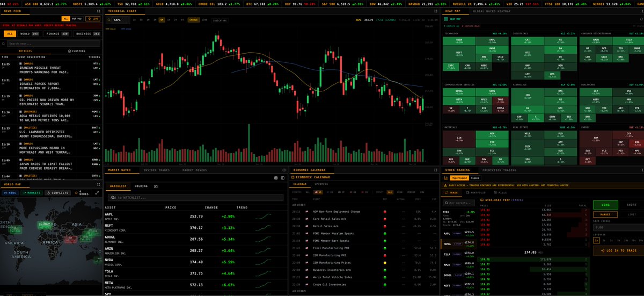Click the NVDA tile in the Technology heatmap

tap(459, 41)
